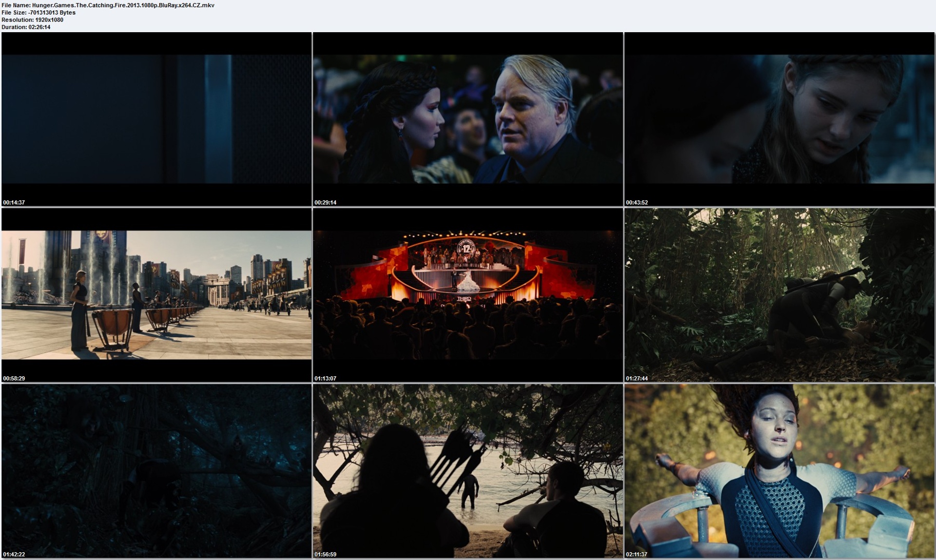Viewport: 936px width, 560px height.
Task: Open the 00:43:52 frame thumbnail
Action: [x=779, y=119]
